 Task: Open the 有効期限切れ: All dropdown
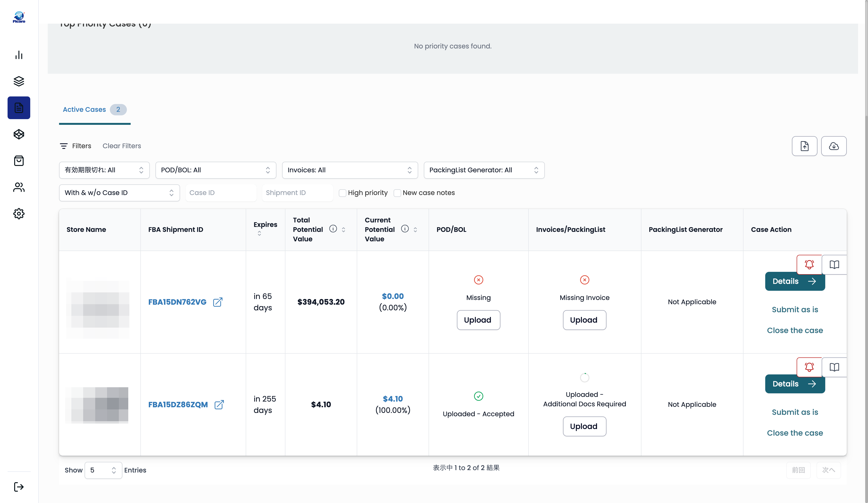[104, 170]
